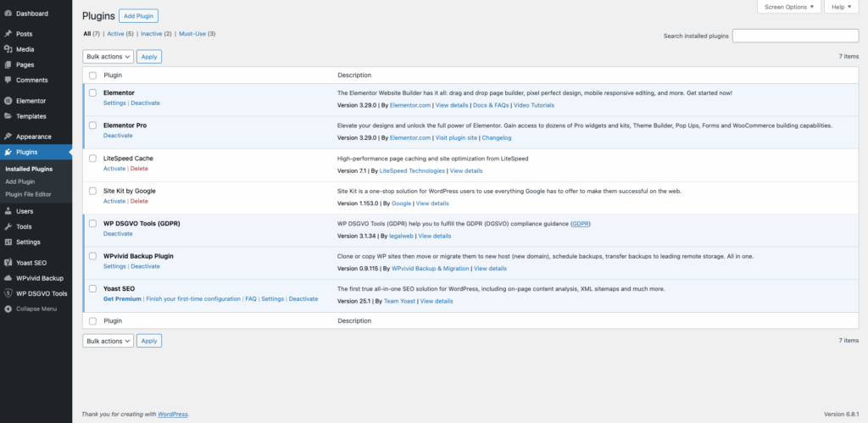Click the Appearance paintbrush icon
Screen dimensions: 868x423
[x=8, y=136]
